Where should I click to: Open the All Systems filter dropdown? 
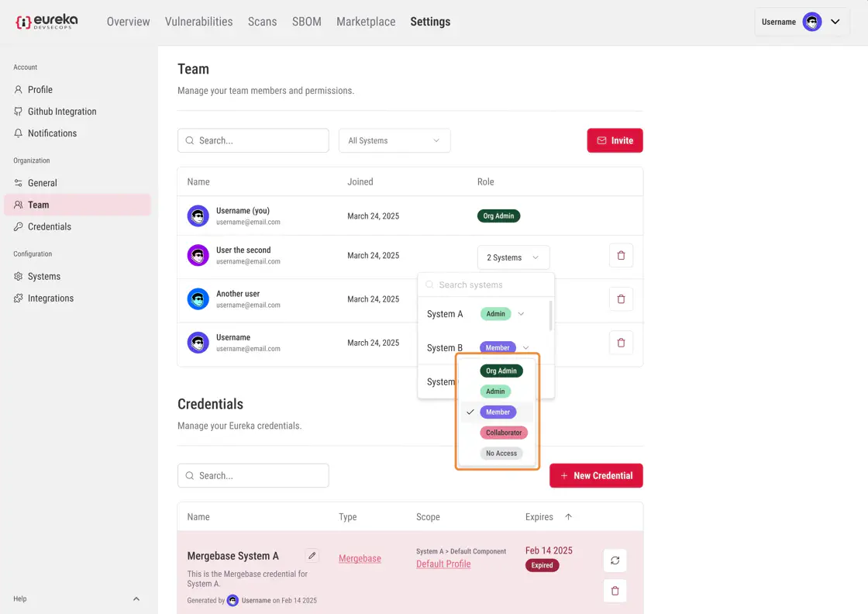pos(394,140)
